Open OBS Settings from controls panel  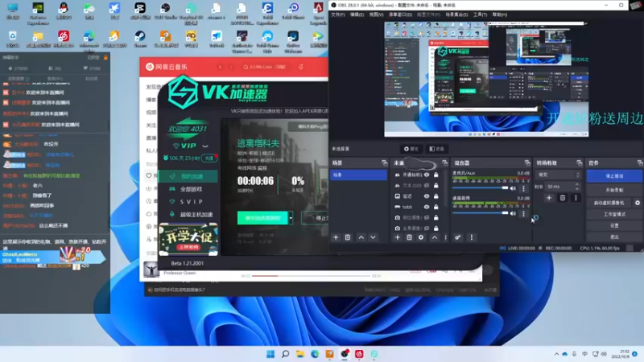coord(614,226)
